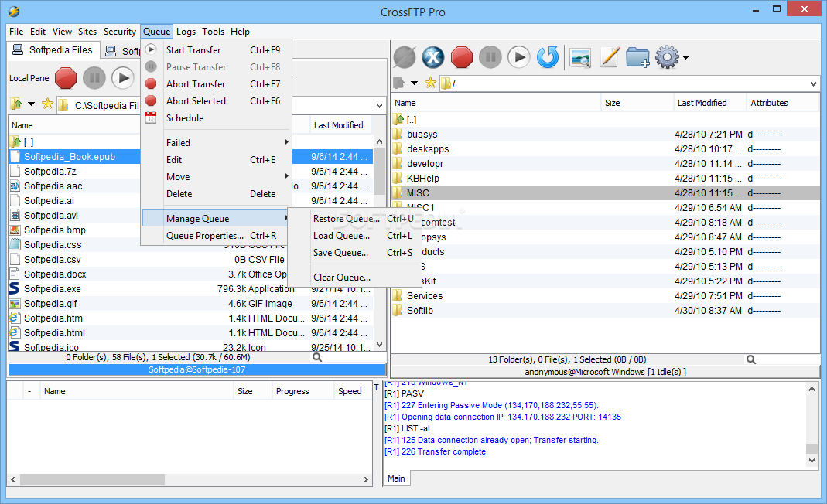Click the Softpedia@Softpedia-107 status bar
Image resolution: width=827 pixels, height=504 pixels.
pyautogui.click(x=197, y=369)
